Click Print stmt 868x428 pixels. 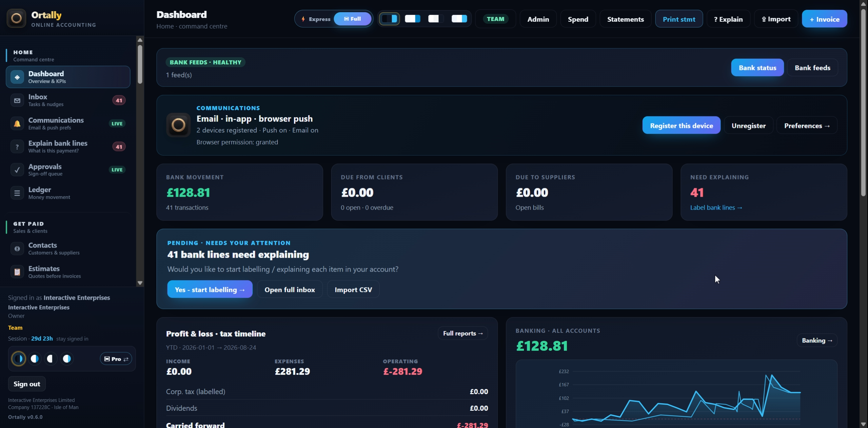679,19
